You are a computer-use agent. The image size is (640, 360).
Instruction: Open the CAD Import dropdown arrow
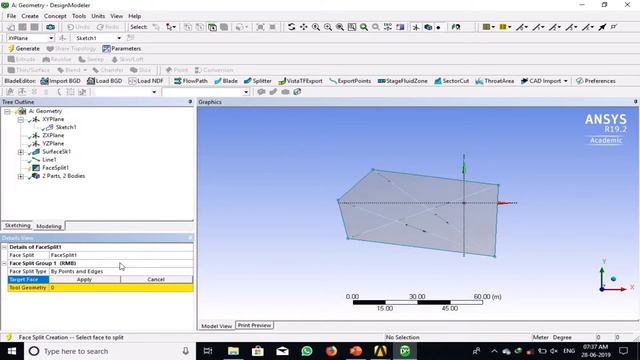point(566,81)
